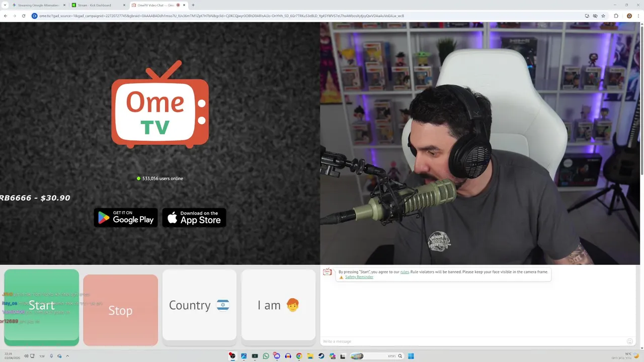Image resolution: width=644 pixels, height=362 pixels.
Task: Go back in browser history
Action: tap(6, 16)
